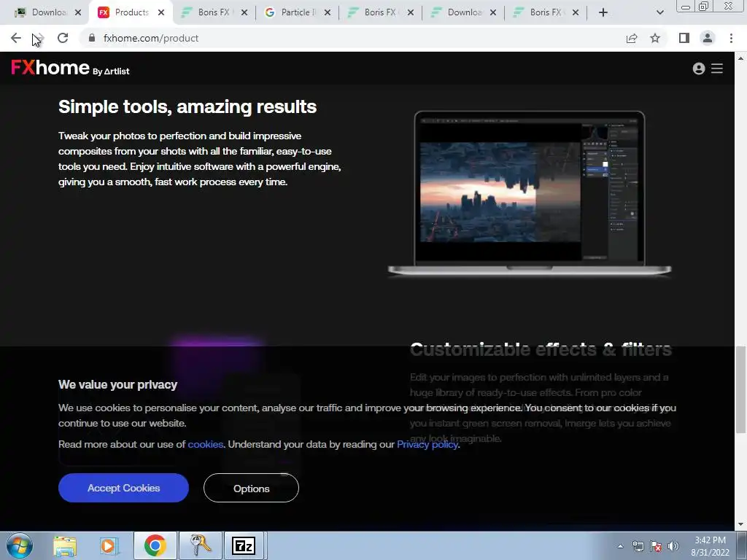Open the keys application on the taskbar
Viewport: 747px width, 560px height.
200,545
